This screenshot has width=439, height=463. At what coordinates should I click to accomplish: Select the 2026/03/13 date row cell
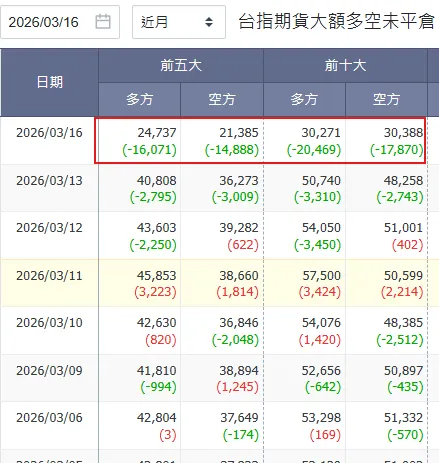pyautogui.click(x=49, y=188)
